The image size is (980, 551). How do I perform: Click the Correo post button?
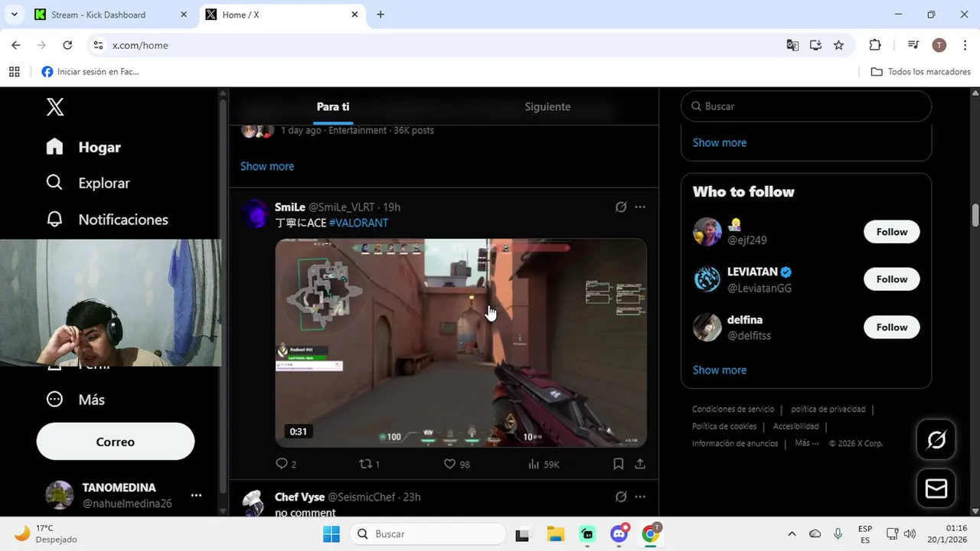coord(116,442)
